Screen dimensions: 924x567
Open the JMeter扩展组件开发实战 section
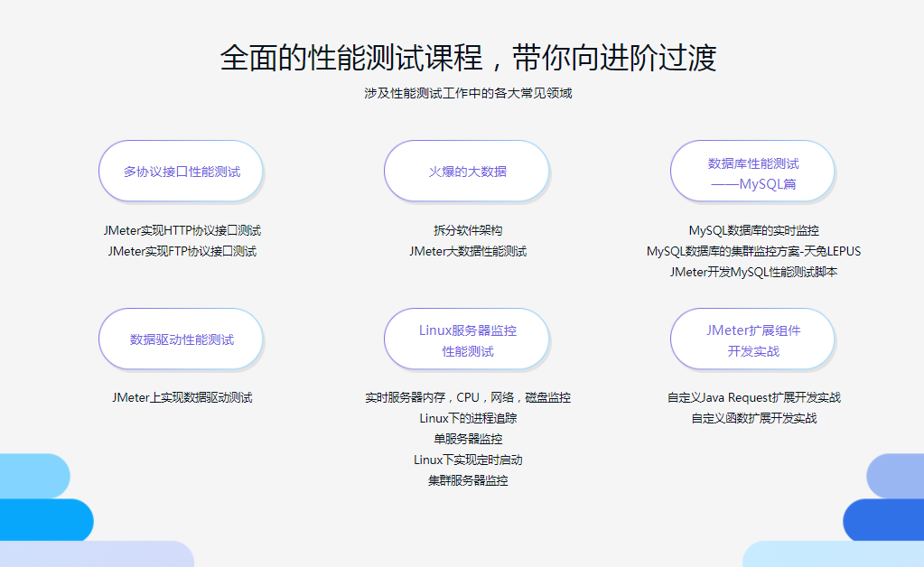(752, 339)
